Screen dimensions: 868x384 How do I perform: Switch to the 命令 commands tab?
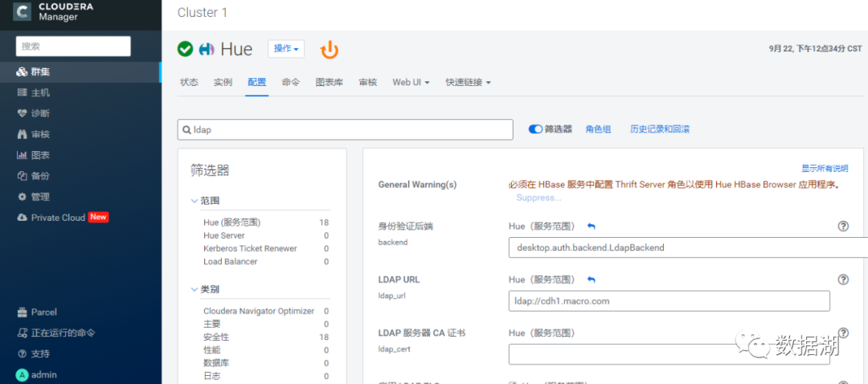(x=291, y=83)
